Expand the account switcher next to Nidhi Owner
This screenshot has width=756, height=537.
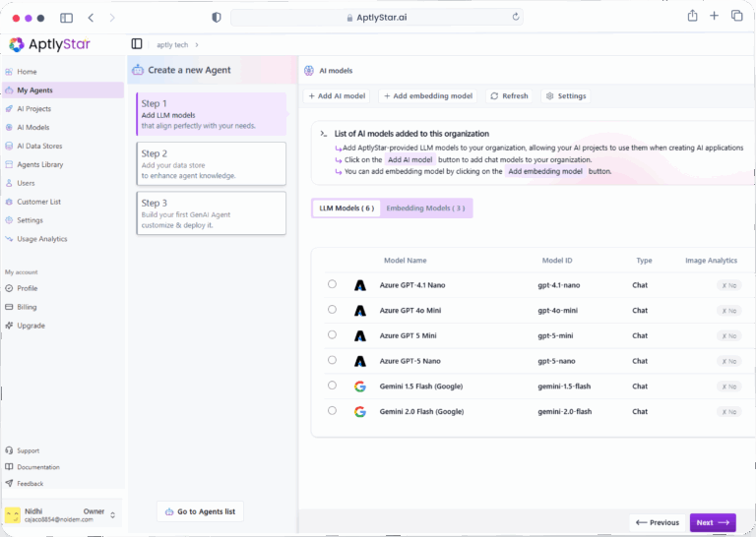tap(113, 514)
